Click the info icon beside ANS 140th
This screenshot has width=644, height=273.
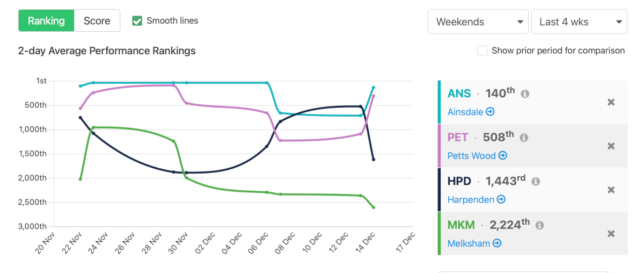525,94
